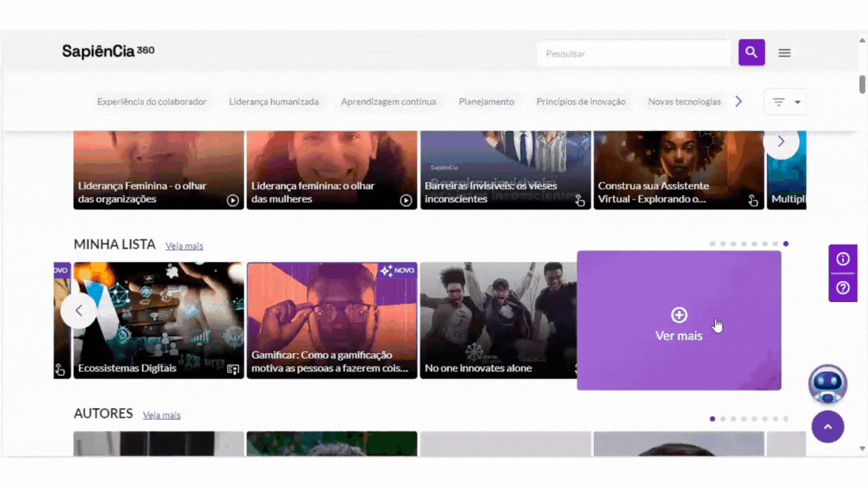Viewport: 868px width, 488px height.
Task: Click into the Pesquisar search field
Action: 634,53
